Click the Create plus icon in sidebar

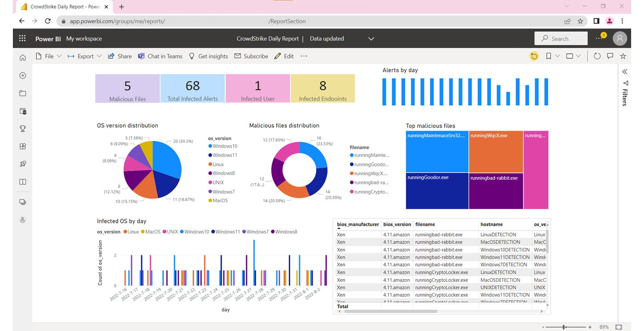23,75
